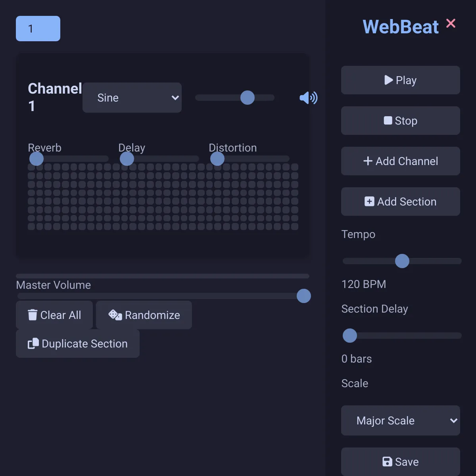Add a new channel
This screenshot has height=476, width=476.
click(401, 161)
